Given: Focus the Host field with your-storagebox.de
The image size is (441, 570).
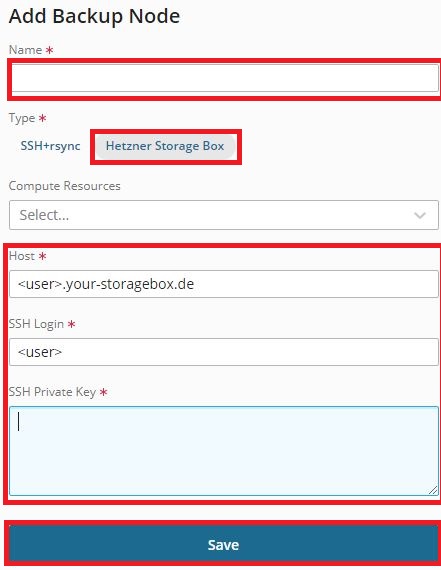Looking at the screenshot, I should coord(224,284).
